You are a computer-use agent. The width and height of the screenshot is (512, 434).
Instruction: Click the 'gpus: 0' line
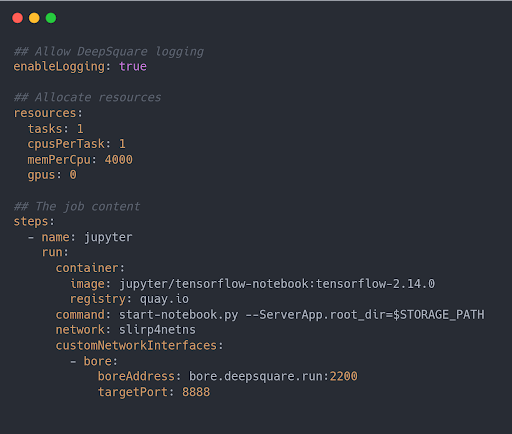(x=52, y=175)
